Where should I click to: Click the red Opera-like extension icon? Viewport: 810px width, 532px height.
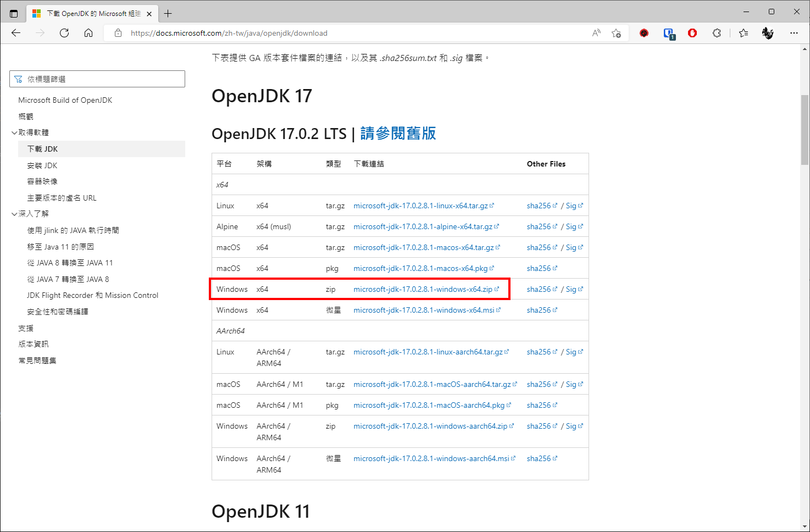(692, 33)
